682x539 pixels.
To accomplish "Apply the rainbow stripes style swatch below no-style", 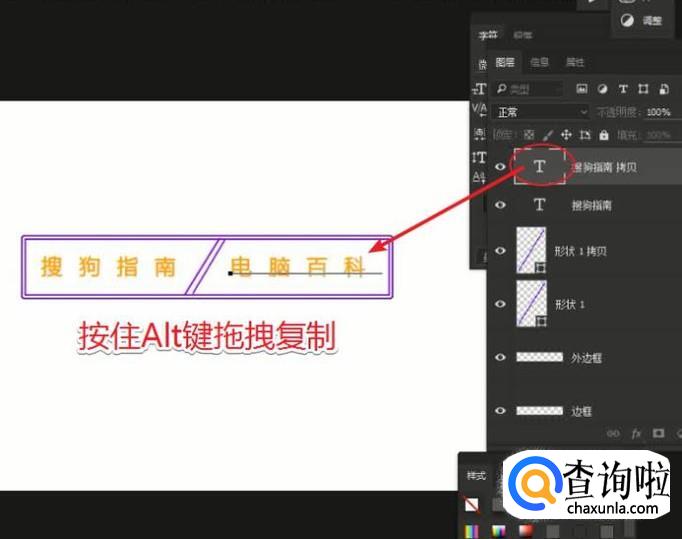I will 472,531.
